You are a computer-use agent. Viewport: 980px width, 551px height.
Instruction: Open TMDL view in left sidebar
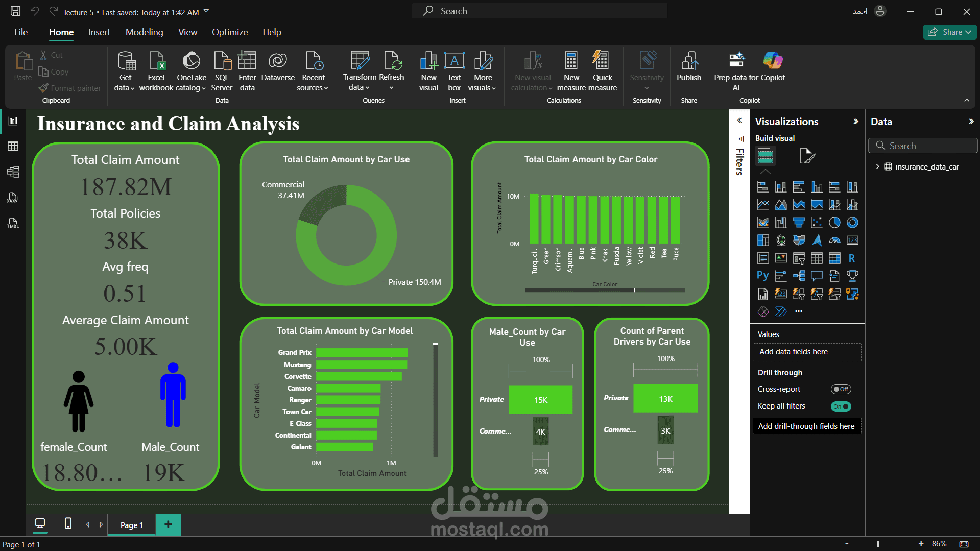13,223
